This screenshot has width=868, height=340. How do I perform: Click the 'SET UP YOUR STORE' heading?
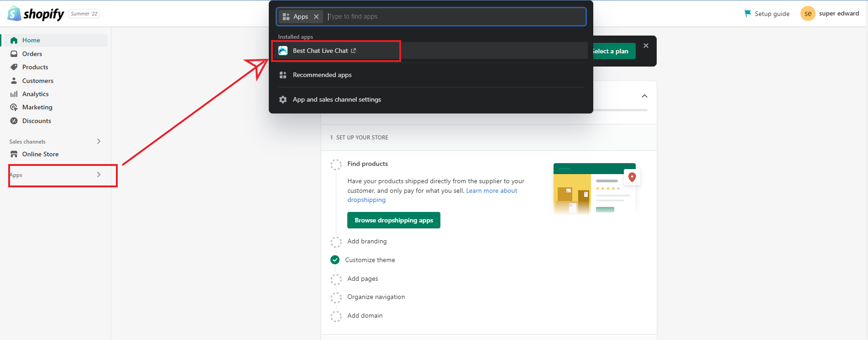tap(362, 138)
